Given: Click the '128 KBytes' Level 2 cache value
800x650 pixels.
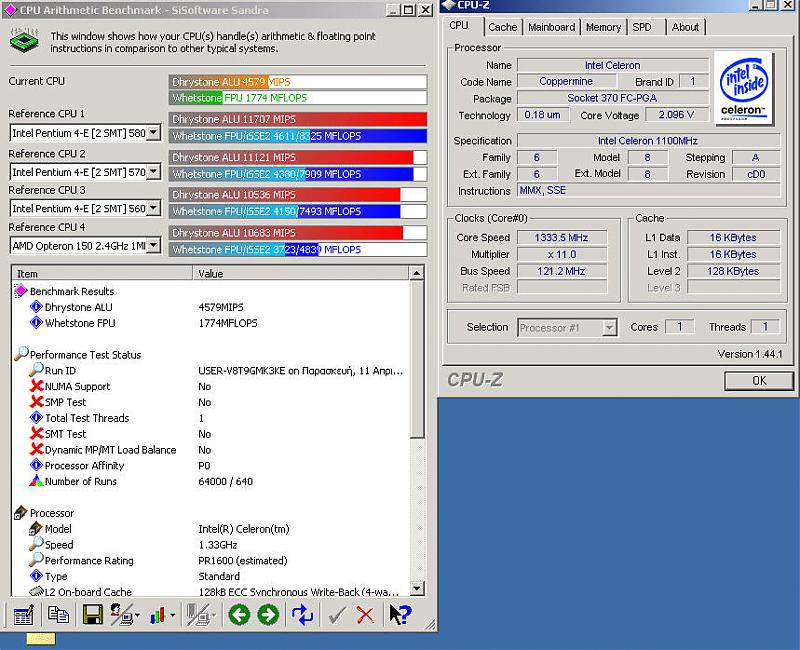Looking at the screenshot, I should point(733,271).
